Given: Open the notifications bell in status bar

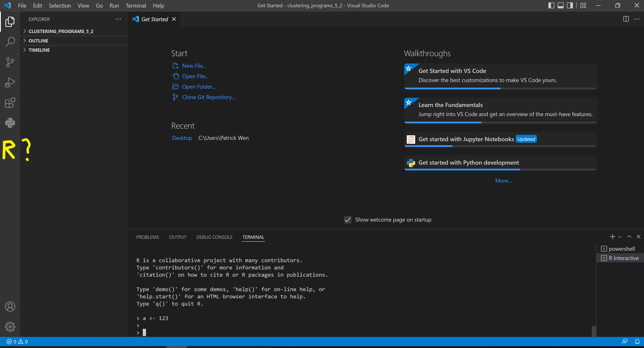Looking at the screenshot, I should pyautogui.click(x=637, y=341).
